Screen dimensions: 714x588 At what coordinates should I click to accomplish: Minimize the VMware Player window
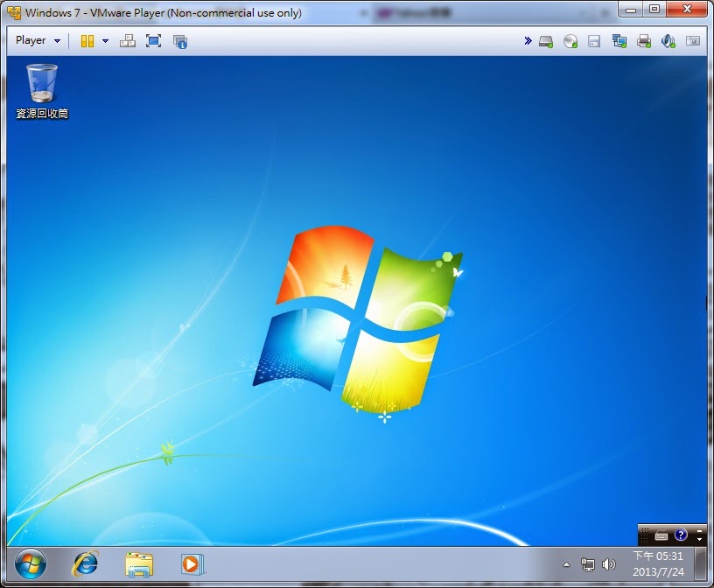coord(631,9)
